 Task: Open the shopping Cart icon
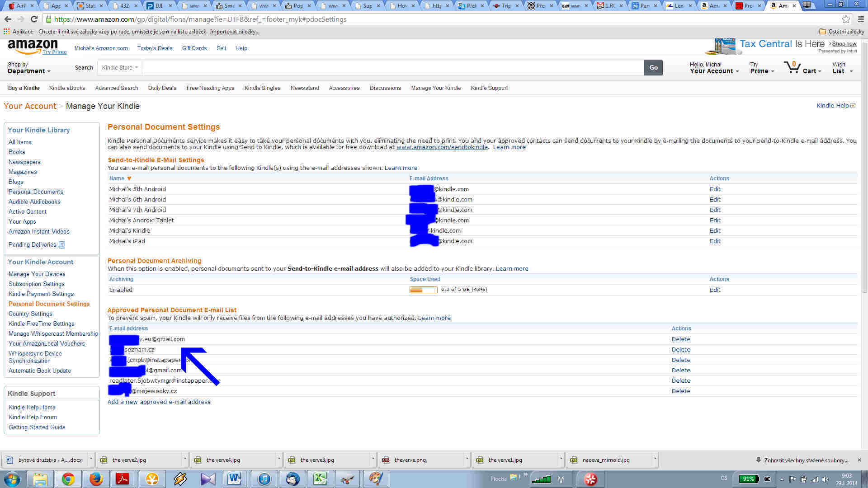[x=792, y=67]
